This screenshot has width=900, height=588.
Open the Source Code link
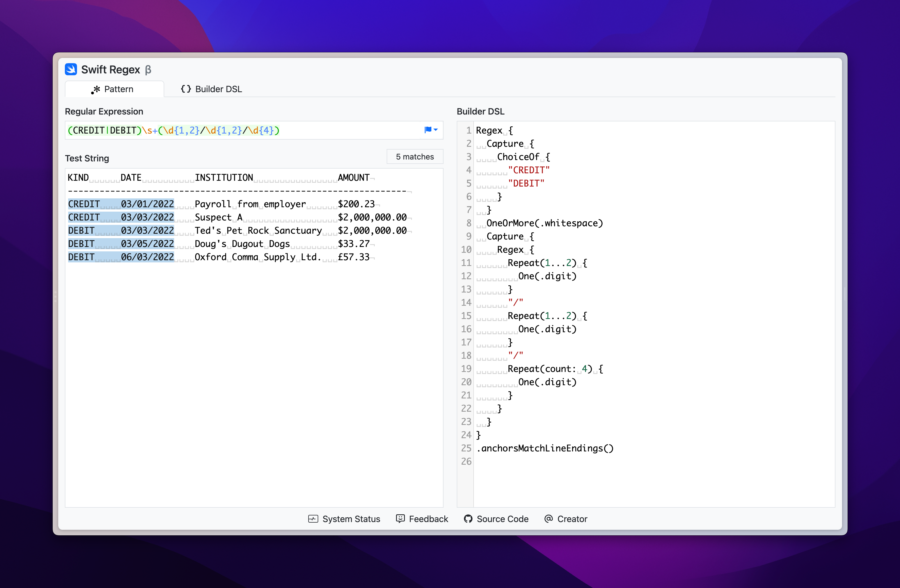pos(496,519)
